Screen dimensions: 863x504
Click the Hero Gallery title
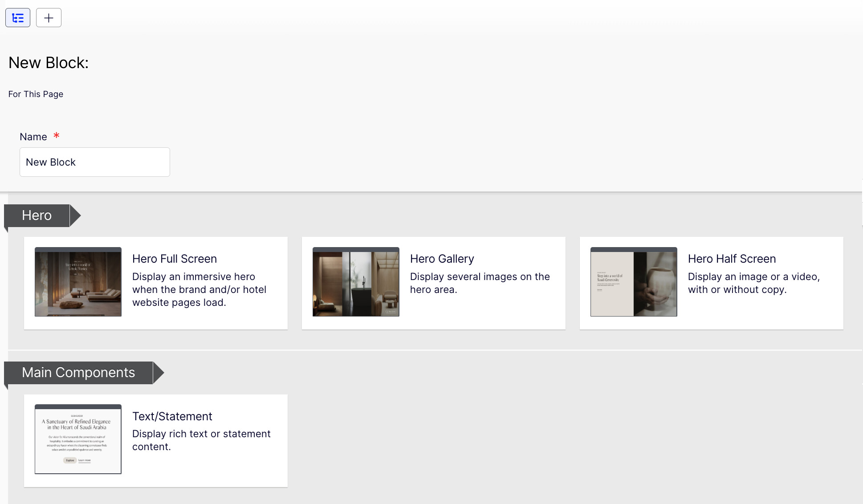click(x=442, y=259)
